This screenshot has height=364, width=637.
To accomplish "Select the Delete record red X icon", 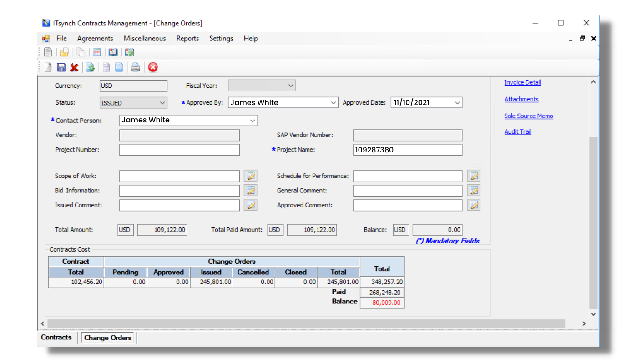I will [74, 67].
